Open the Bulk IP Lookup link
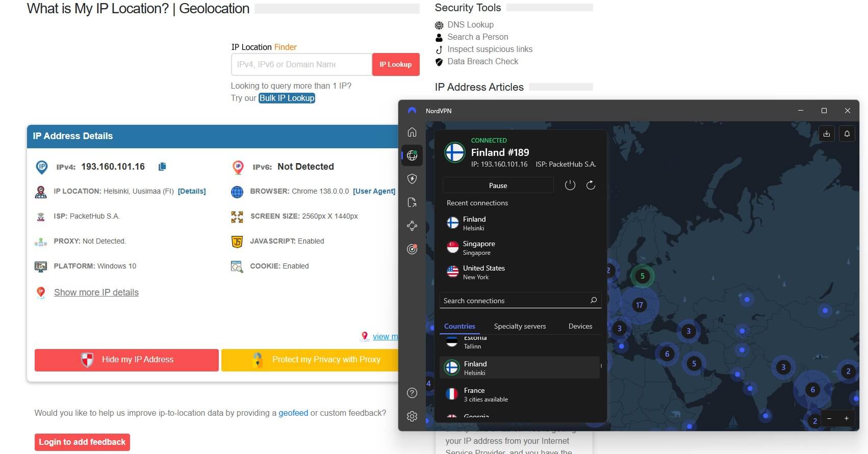The image size is (868, 454). click(287, 98)
